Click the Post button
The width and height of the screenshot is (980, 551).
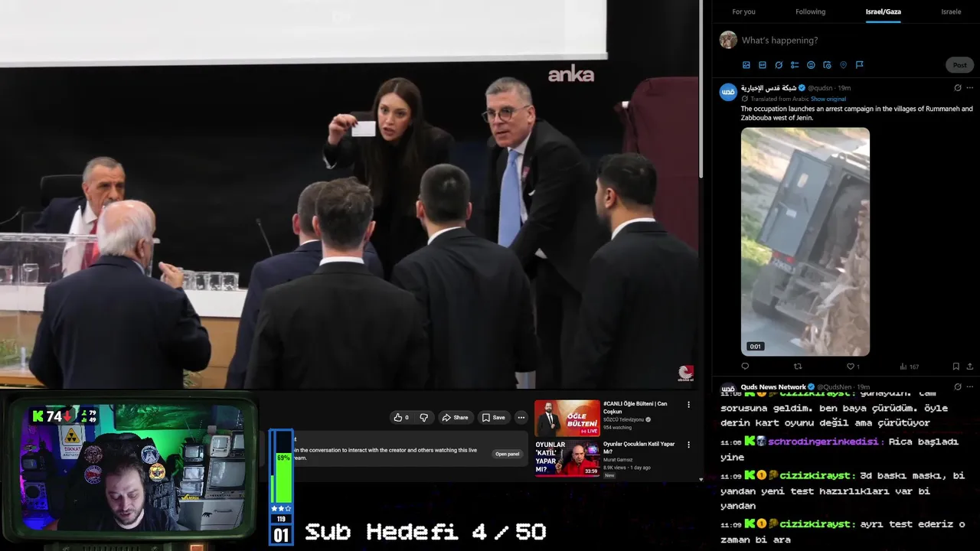[x=960, y=65]
